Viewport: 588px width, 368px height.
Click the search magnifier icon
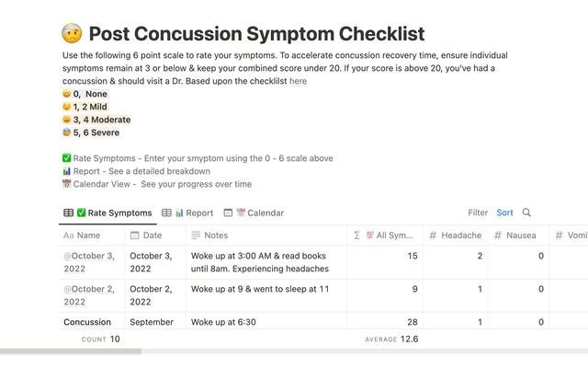(x=526, y=213)
